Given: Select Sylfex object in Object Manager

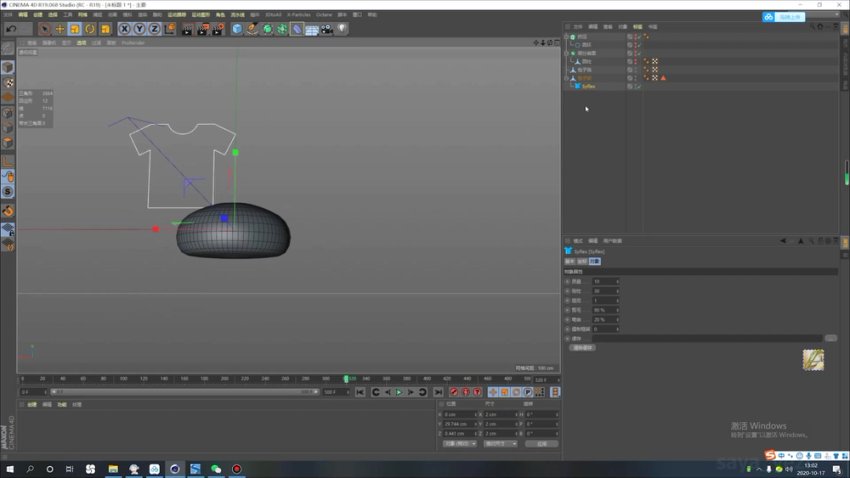Looking at the screenshot, I should click(x=588, y=86).
